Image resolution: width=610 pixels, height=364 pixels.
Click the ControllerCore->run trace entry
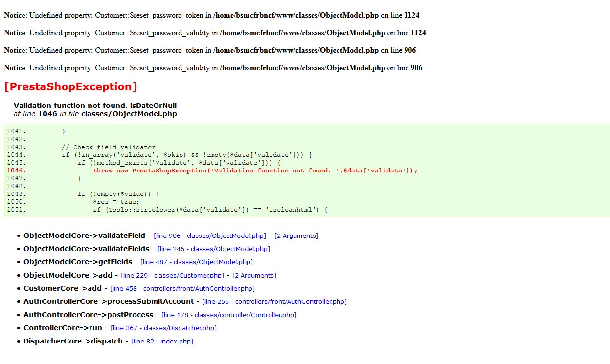[x=63, y=328]
